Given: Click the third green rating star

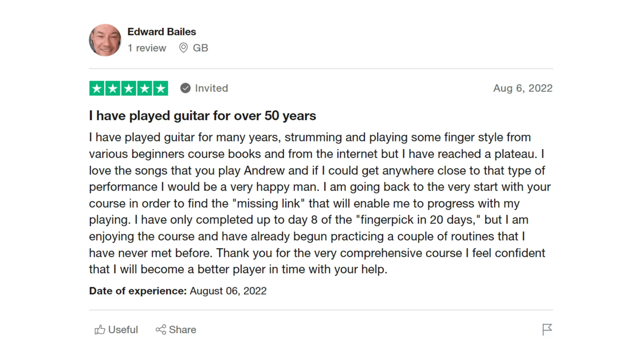Looking at the screenshot, I should pos(129,88).
